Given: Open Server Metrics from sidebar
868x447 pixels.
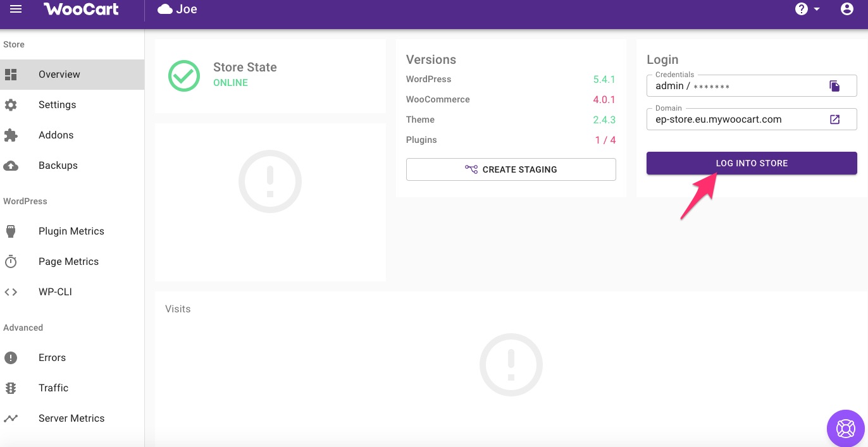Looking at the screenshot, I should 71,419.
